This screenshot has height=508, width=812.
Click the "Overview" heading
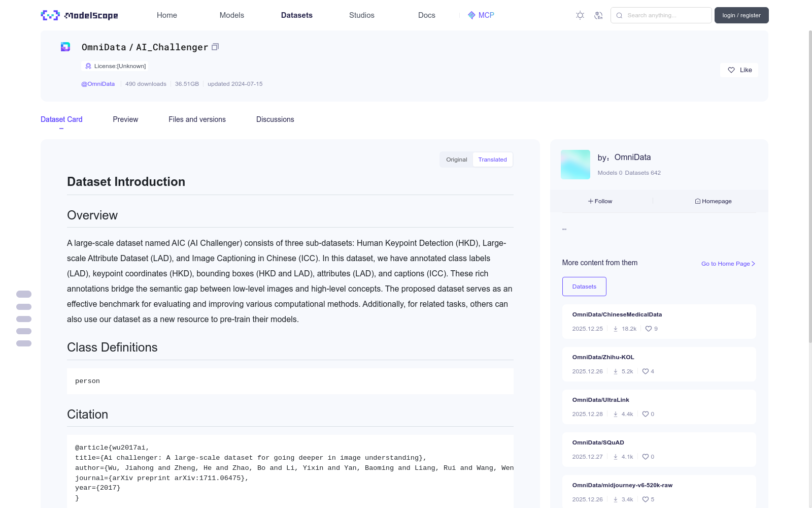pyautogui.click(x=92, y=215)
